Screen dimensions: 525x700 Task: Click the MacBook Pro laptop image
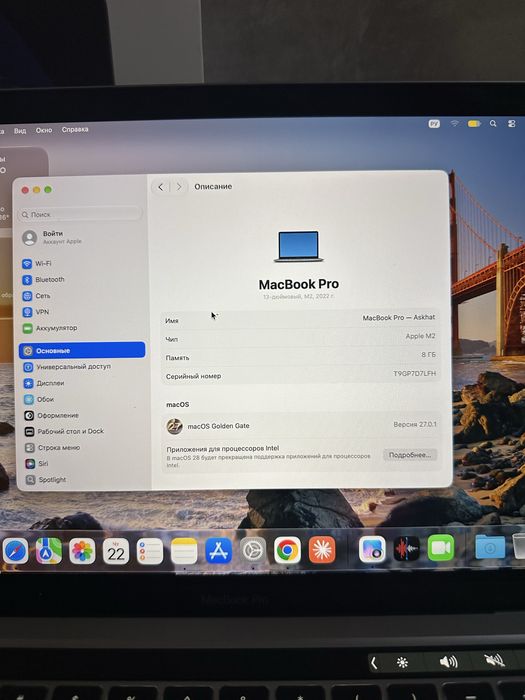click(298, 246)
